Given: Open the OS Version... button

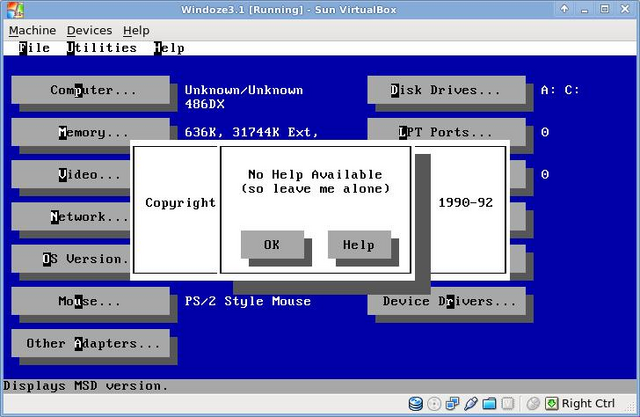Looking at the screenshot, I should 71,259.
